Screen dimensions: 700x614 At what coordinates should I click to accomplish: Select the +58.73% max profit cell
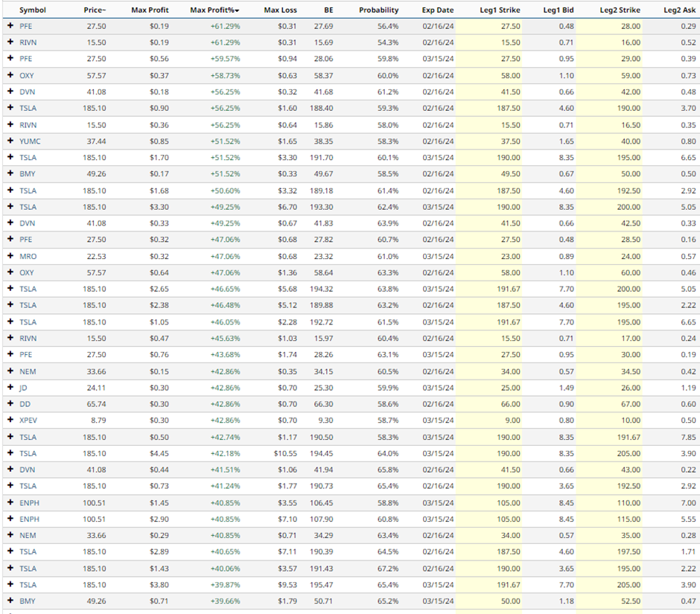(x=225, y=75)
